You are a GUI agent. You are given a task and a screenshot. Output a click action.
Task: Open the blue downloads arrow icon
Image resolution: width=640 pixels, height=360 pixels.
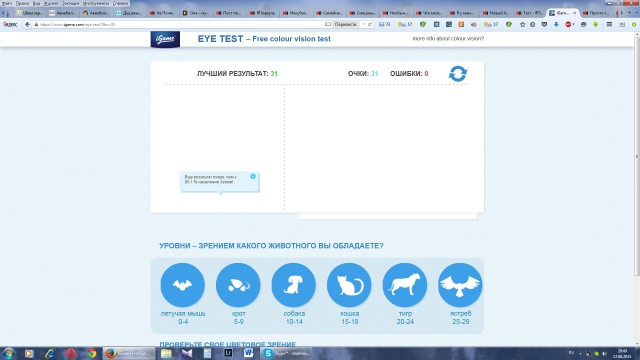pyautogui.click(x=556, y=24)
